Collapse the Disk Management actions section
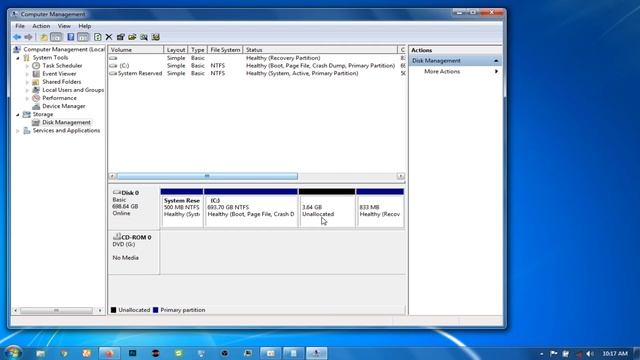 point(496,61)
